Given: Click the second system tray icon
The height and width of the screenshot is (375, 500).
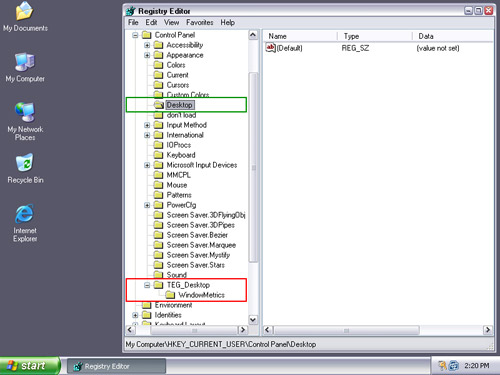Looking at the screenshot, I should 454,366.
